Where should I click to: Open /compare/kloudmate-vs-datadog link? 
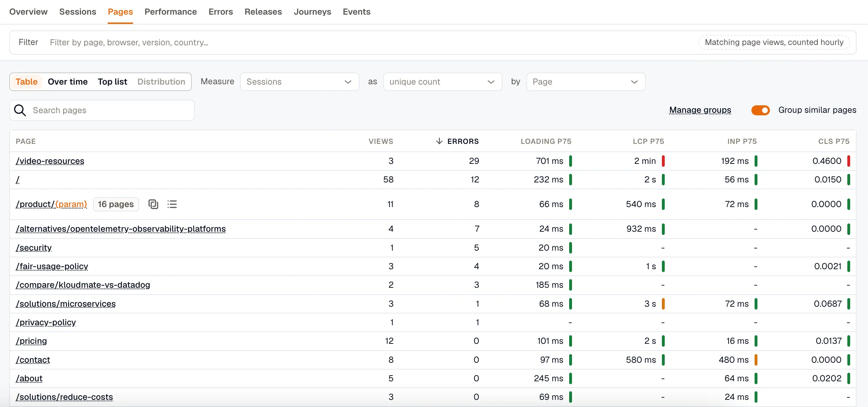(83, 285)
